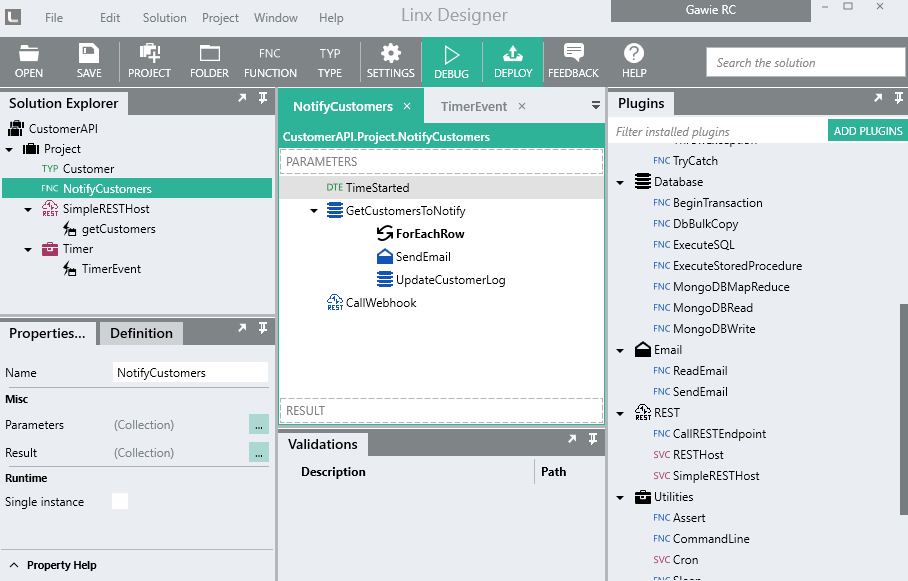This screenshot has height=581, width=908.
Task: Open the Solution menu
Action: tap(164, 18)
